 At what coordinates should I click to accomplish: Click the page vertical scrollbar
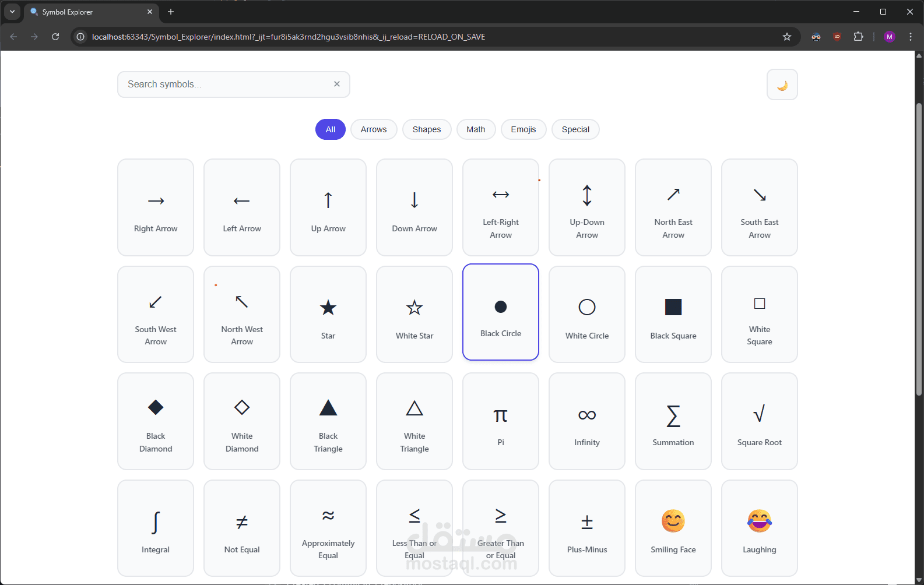tap(919, 251)
